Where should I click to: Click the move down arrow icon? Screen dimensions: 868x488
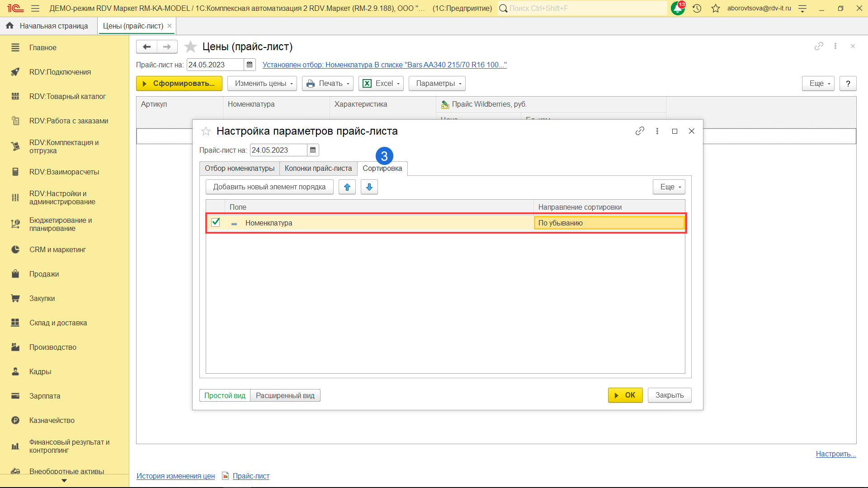pos(369,187)
